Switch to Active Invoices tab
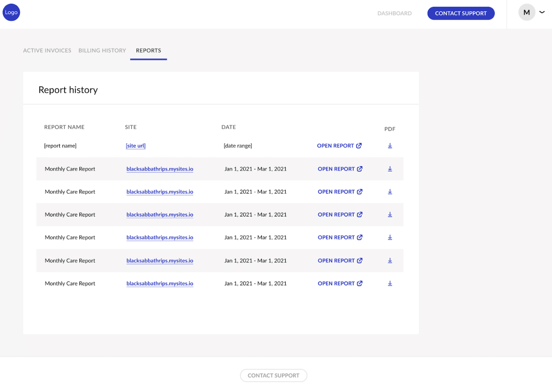The height and width of the screenshot is (392, 552). pos(47,50)
